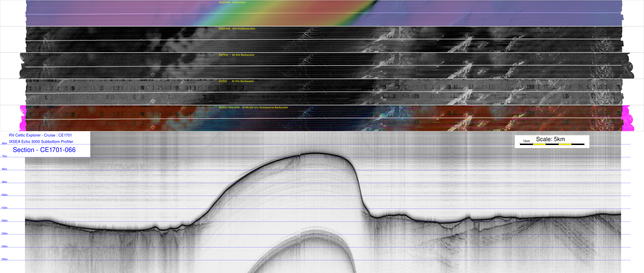The height and width of the screenshot is (273, 644).
Task: Click the 120m depth marker
Action: [x=4, y=221]
